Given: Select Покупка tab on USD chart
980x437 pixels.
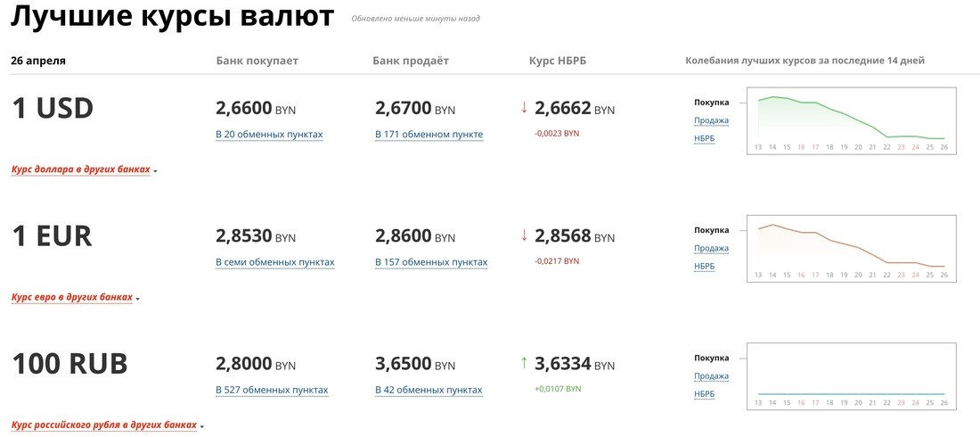Looking at the screenshot, I should pyautogui.click(x=711, y=103).
